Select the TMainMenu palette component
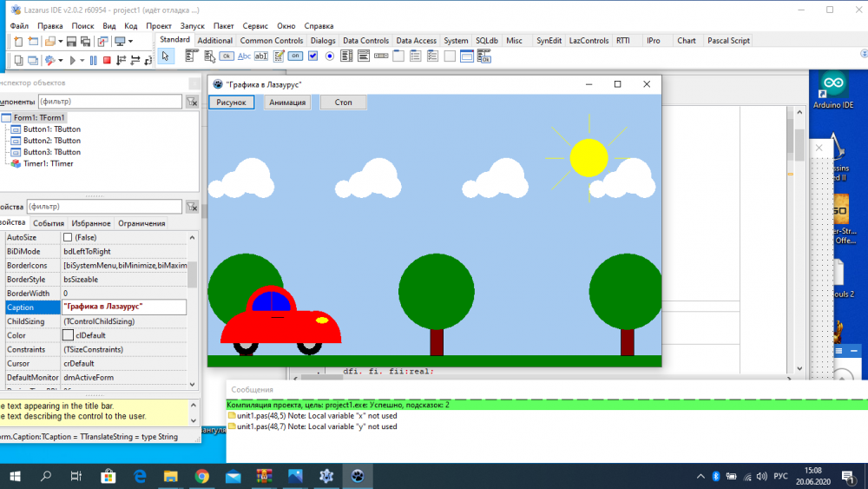This screenshot has height=489, width=868. pos(192,56)
